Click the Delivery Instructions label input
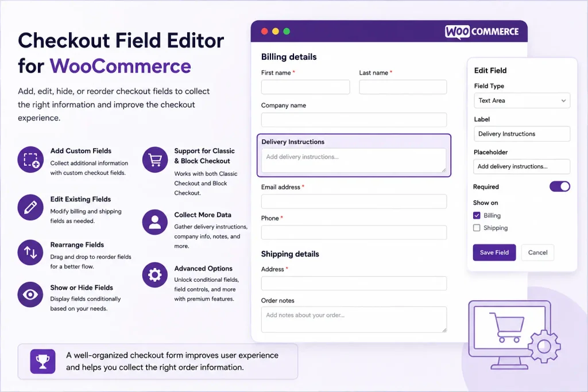Viewport: 588px width, 392px height. click(x=522, y=134)
